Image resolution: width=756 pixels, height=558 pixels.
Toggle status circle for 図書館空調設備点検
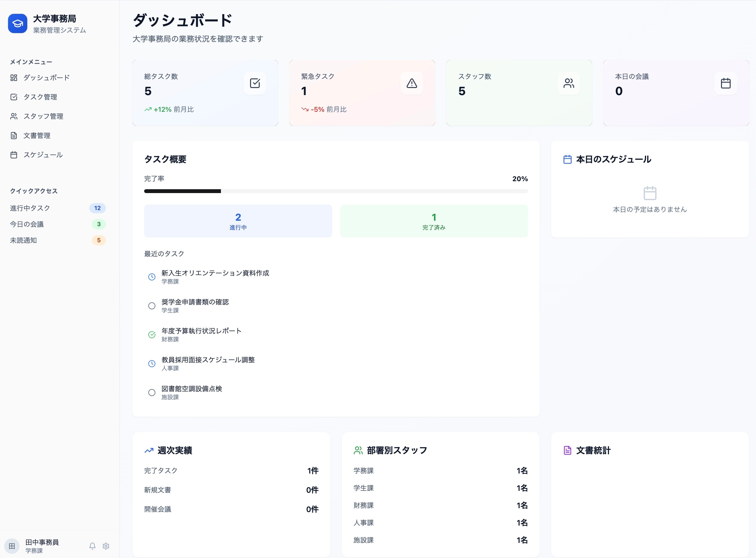coord(152,393)
